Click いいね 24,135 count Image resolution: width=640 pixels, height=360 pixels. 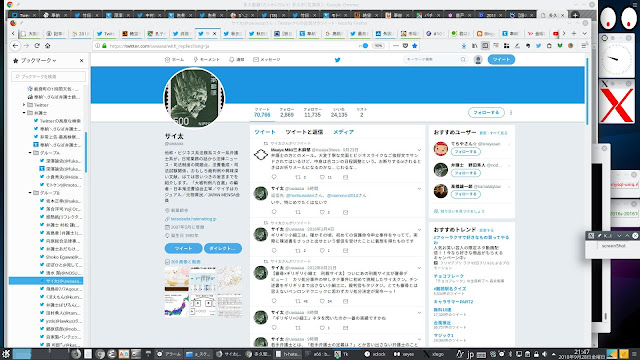[339, 113]
